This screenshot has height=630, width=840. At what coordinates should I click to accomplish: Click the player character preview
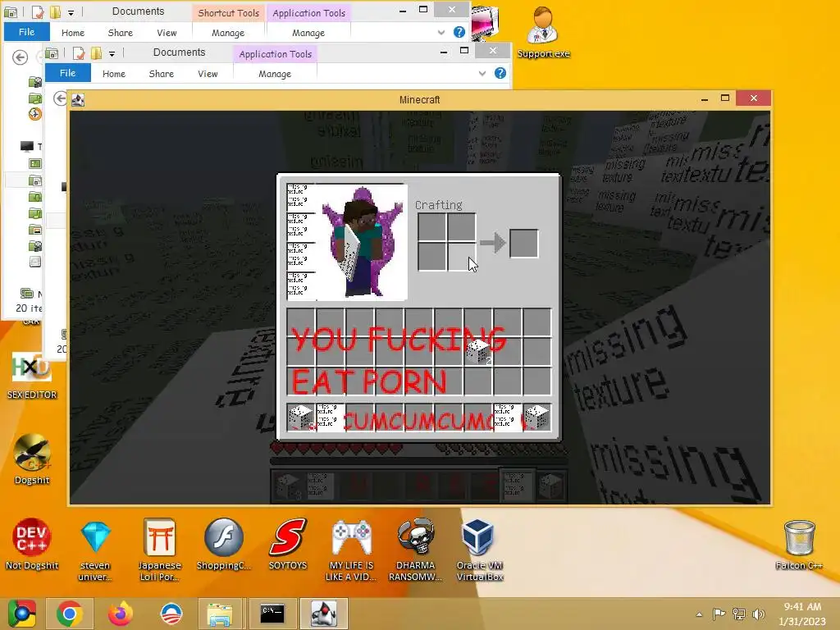[362, 242]
